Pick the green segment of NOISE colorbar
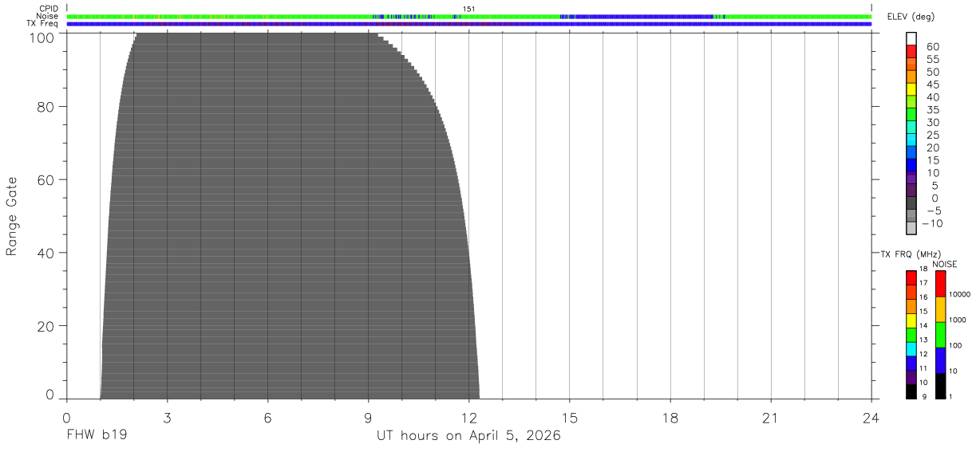Screen dimensions: 980x452 (x=940, y=335)
